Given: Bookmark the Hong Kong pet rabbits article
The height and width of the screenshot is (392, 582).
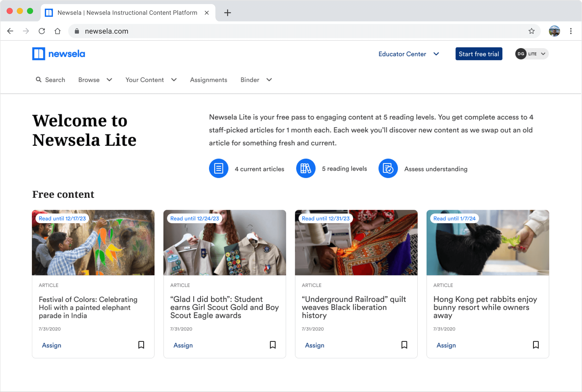Looking at the screenshot, I should (x=536, y=345).
